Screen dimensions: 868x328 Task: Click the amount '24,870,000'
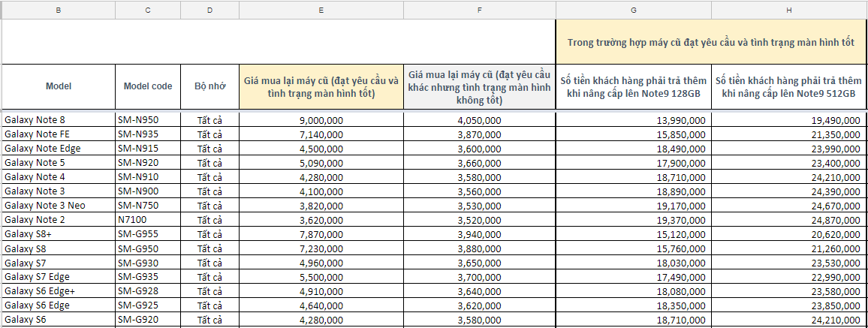[789, 220]
